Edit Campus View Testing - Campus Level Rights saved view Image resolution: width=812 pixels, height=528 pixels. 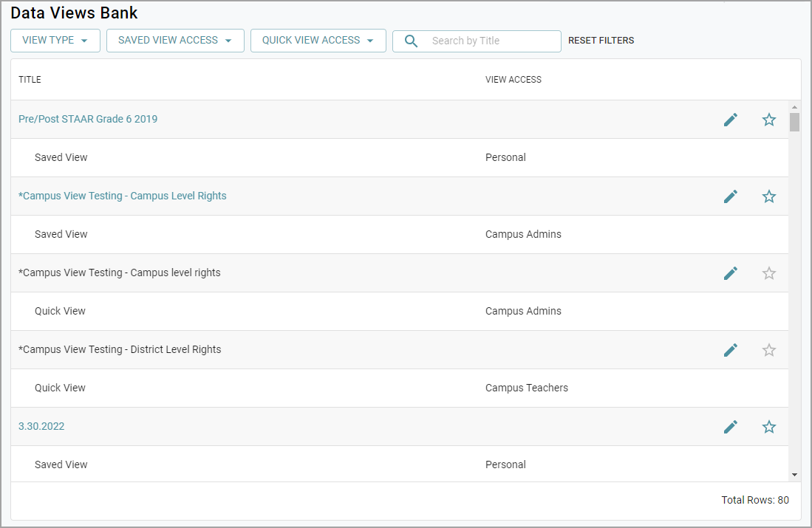[731, 196]
